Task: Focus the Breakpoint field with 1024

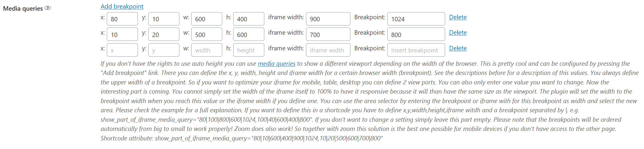Action: point(416,19)
